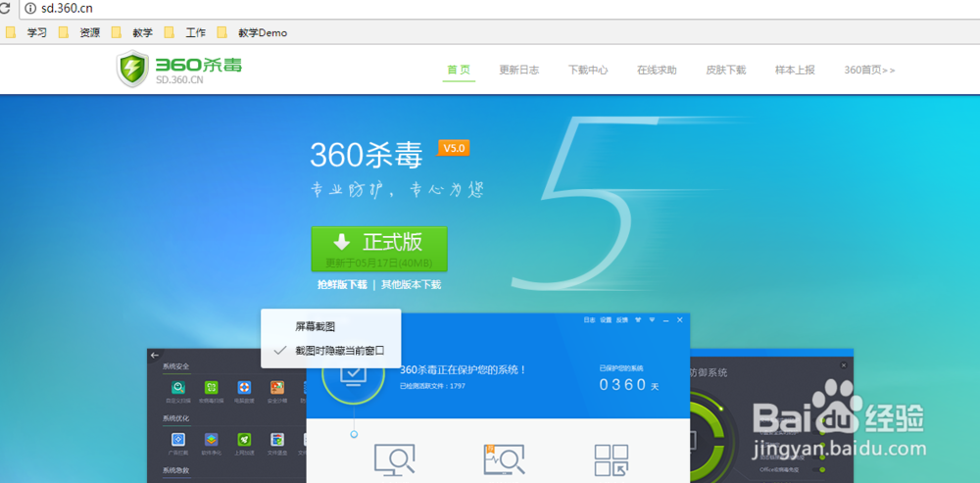Click the circular protection status monitor icon
The height and width of the screenshot is (483, 980).
354,375
